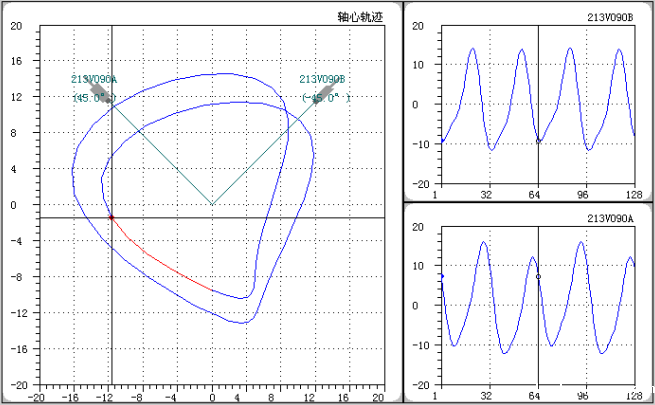655x405 pixels.
Task: Click the hollow circle marker on 213V090A waveform
Action: (538, 276)
